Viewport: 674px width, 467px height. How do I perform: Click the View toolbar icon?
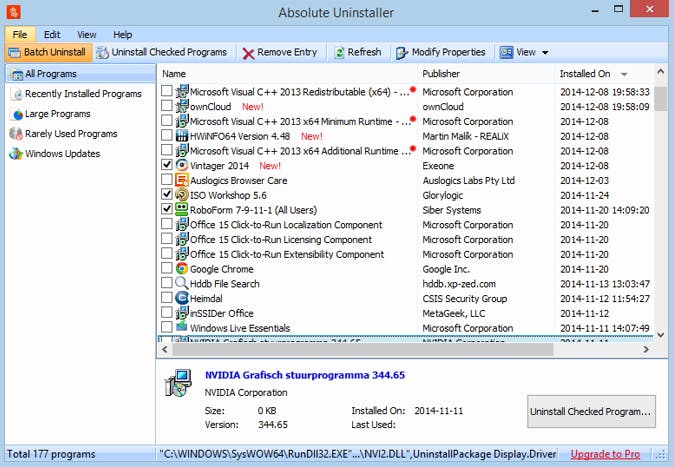coord(506,52)
